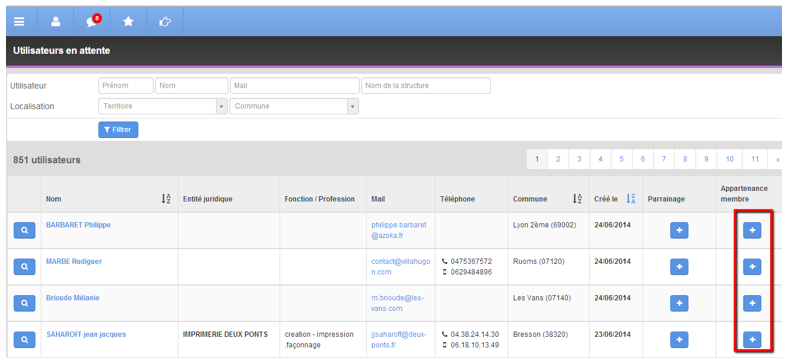This screenshot has width=789, height=362.
Task: Open the Territoire dropdown
Action: point(163,106)
